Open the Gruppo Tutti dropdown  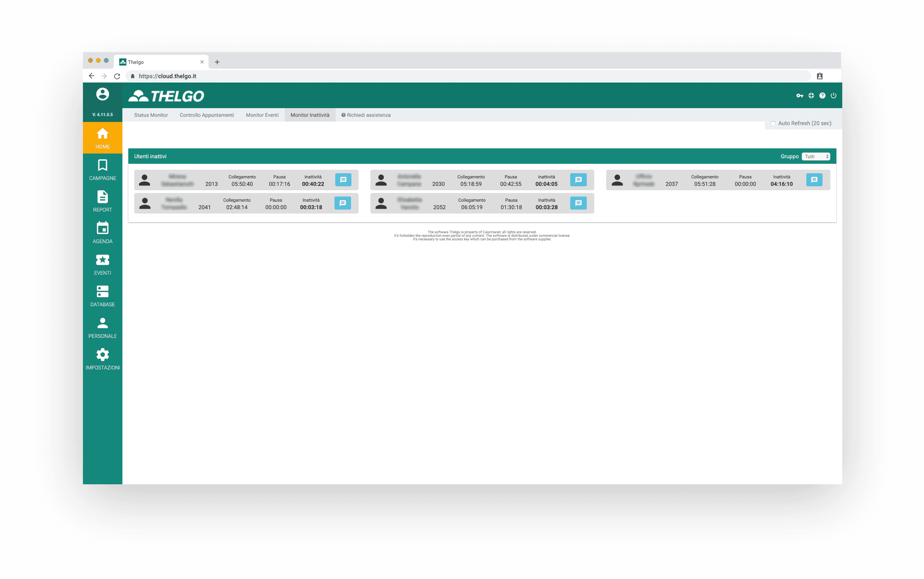pyautogui.click(x=816, y=157)
